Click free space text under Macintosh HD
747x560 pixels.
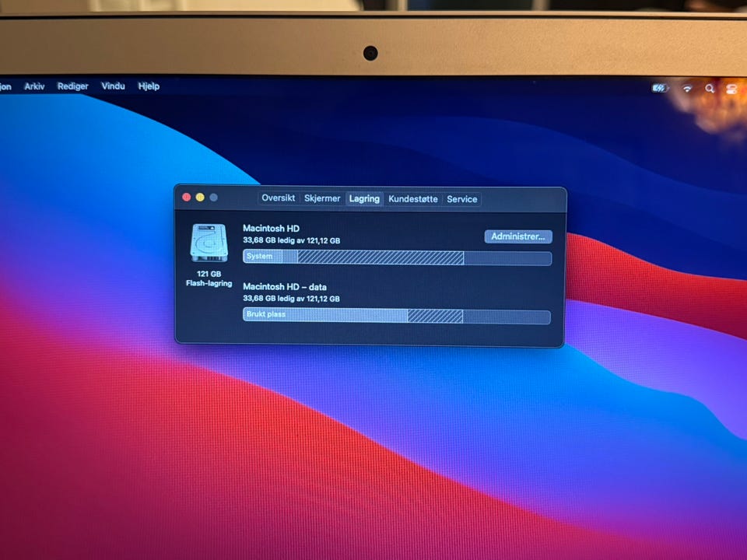(x=292, y=240)
